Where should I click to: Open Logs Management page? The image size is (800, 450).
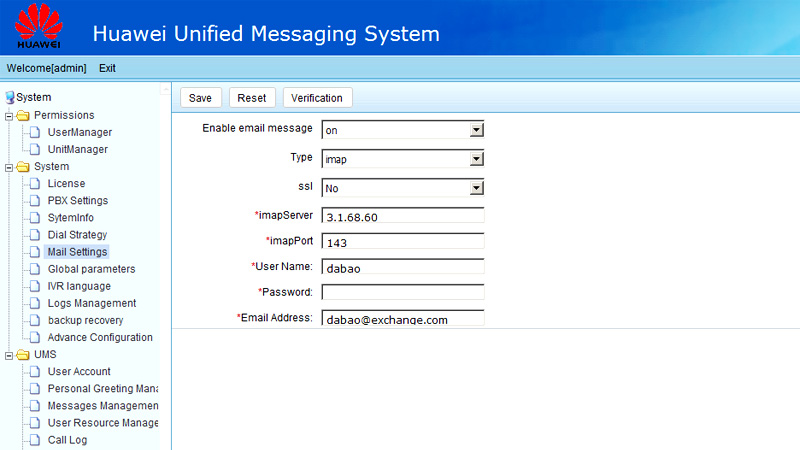(92, 303)
